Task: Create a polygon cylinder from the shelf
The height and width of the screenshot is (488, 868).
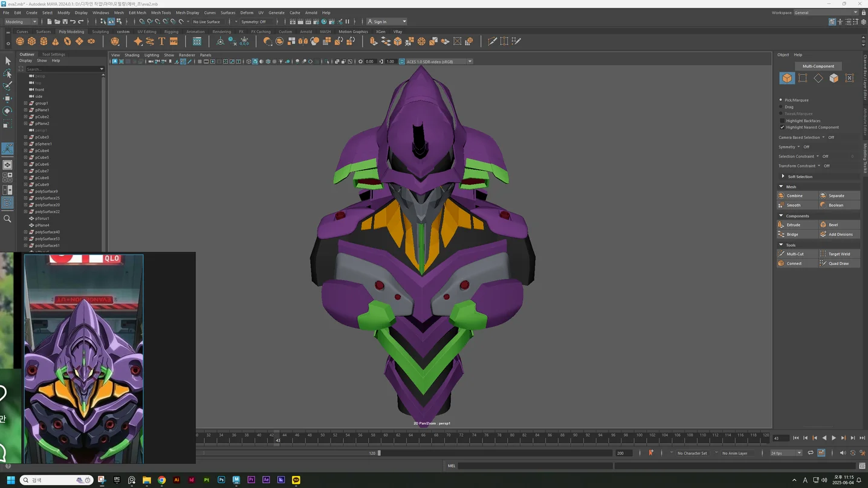Action: (44, 41)
